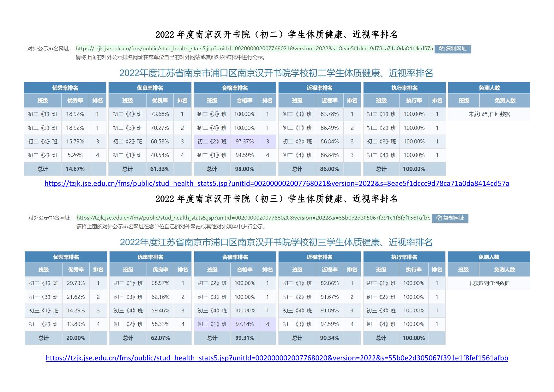Click the 对外公示排名网址 label above the 初二 table

pyautogui.click(x=49, y=49)
